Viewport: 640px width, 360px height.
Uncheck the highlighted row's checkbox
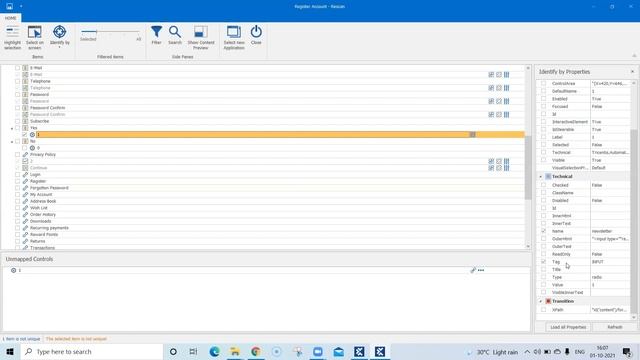24,134
